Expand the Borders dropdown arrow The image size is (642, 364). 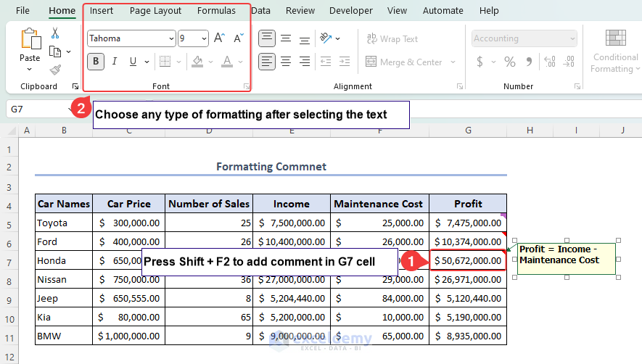click(x=178, y=62)
